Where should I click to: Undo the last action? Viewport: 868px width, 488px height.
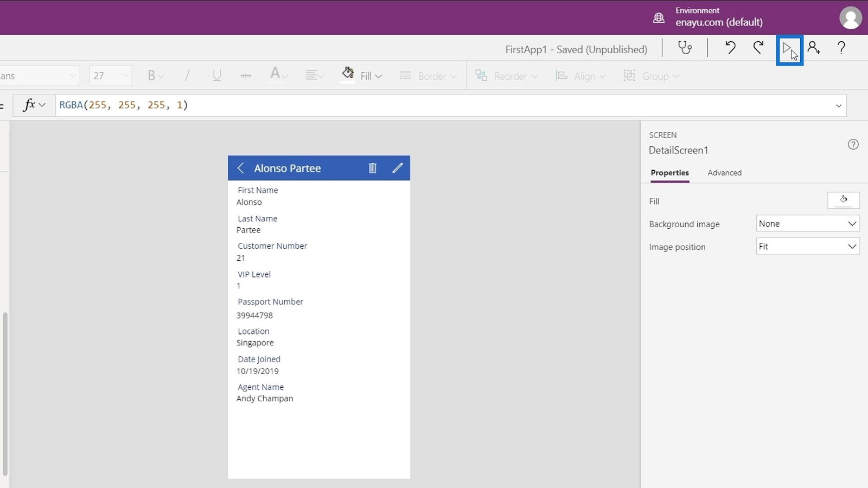730,48
